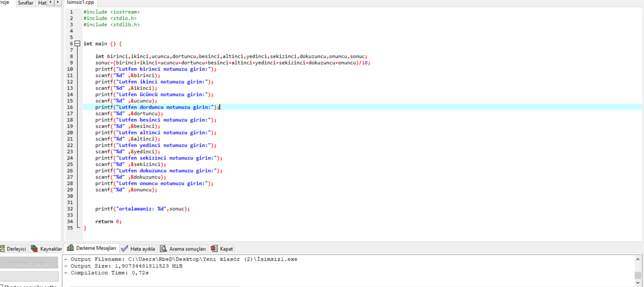Click the scanf line reading &dokuzuncu
This screenshot has height=287, width=644.
(x=130, y=177)
